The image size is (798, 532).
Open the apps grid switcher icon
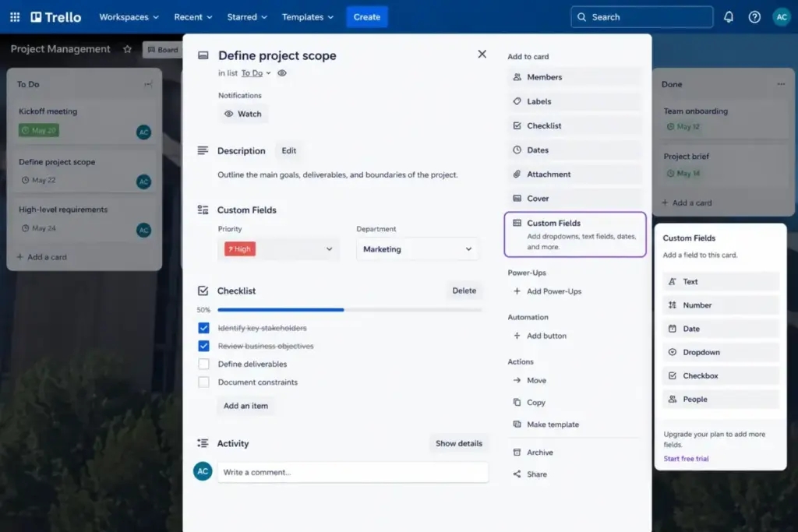(15, 17)
